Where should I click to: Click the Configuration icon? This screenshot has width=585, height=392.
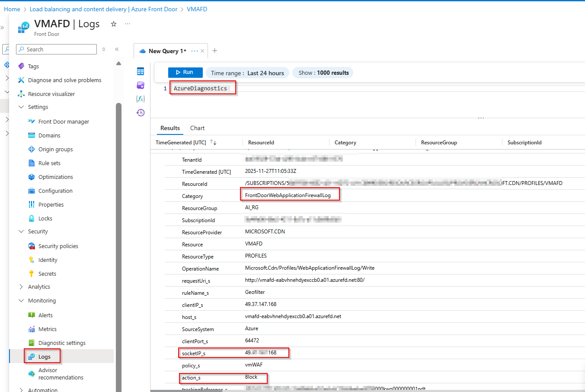click(32, 191)
